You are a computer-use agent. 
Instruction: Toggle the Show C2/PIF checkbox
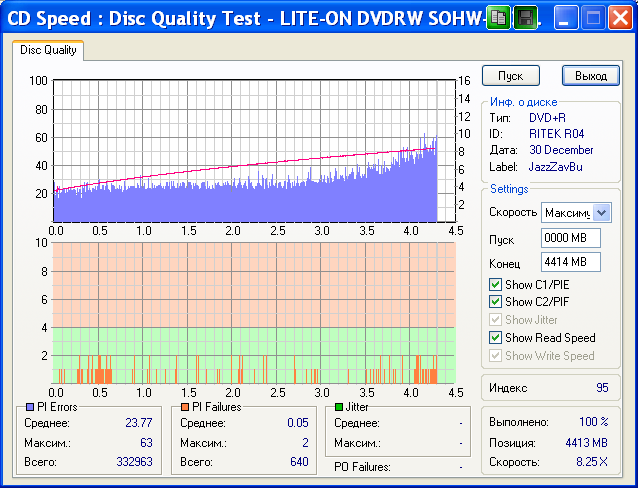495,302
